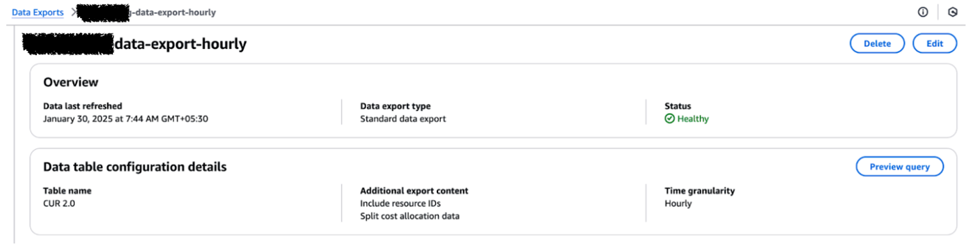Viewport: 980px width, 251px height.
Task: Select the data-export-hourly breadcrumb item
Action: pos(146,13)
